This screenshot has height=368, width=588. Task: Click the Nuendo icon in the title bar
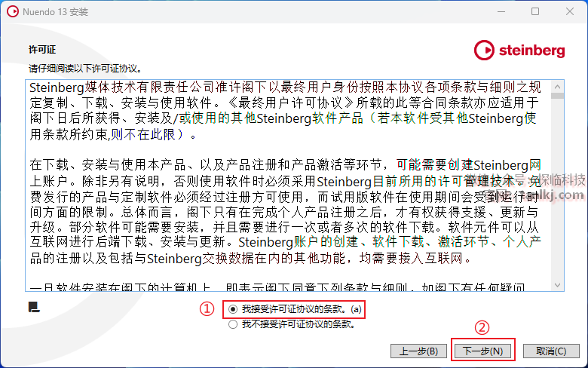point(13,11)
